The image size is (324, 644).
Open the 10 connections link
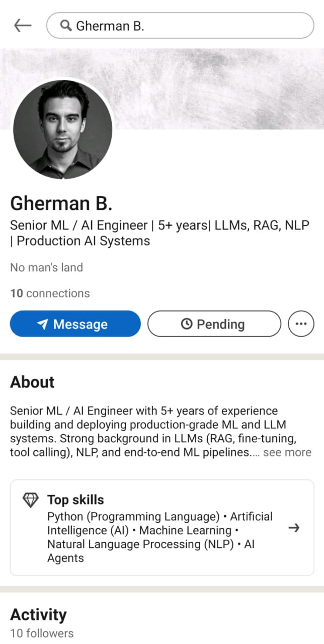(x=50, y=293)
